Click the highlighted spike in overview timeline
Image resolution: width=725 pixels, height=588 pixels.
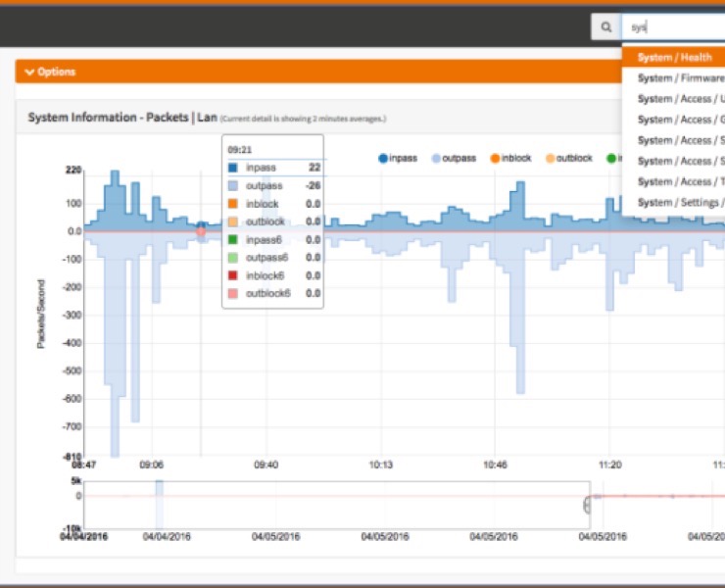pos(159,505)
